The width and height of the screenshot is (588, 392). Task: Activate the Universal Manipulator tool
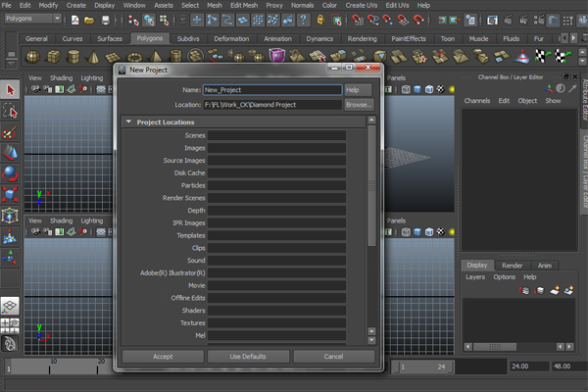[10, 216]
